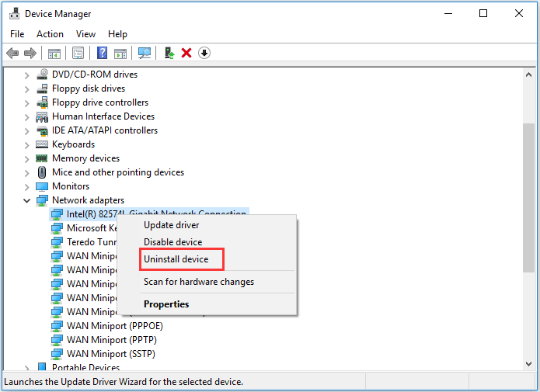Expand Mice and other pointing devices node
Viewport: 540px width, 392px height.
27,172
